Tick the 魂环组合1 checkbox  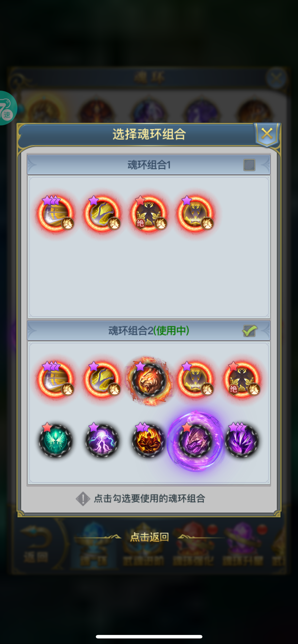pyautogui.click(x=249, y=165)
